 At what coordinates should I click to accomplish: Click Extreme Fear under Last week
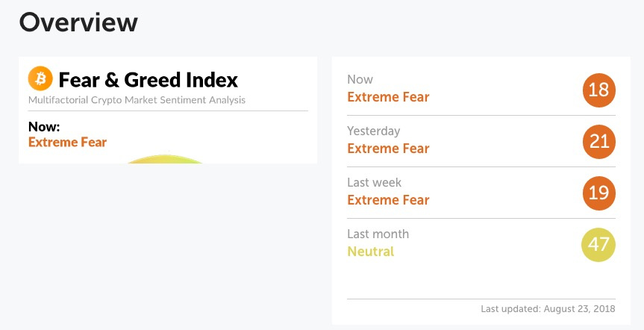pos(389,200)
